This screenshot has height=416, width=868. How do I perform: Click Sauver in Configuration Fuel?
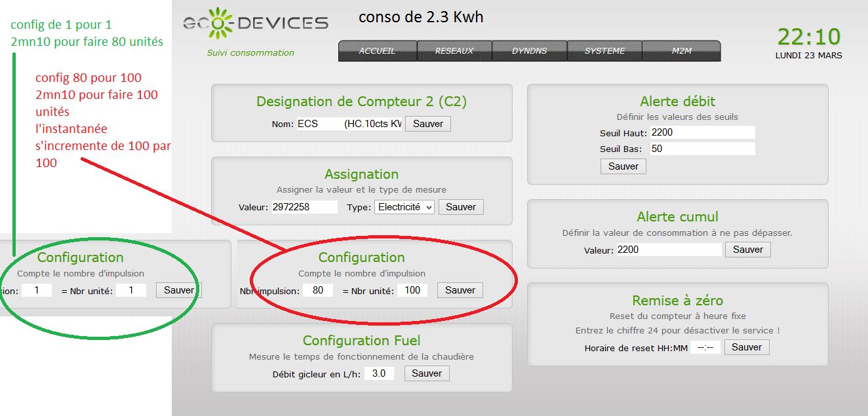tap(426, 373)
